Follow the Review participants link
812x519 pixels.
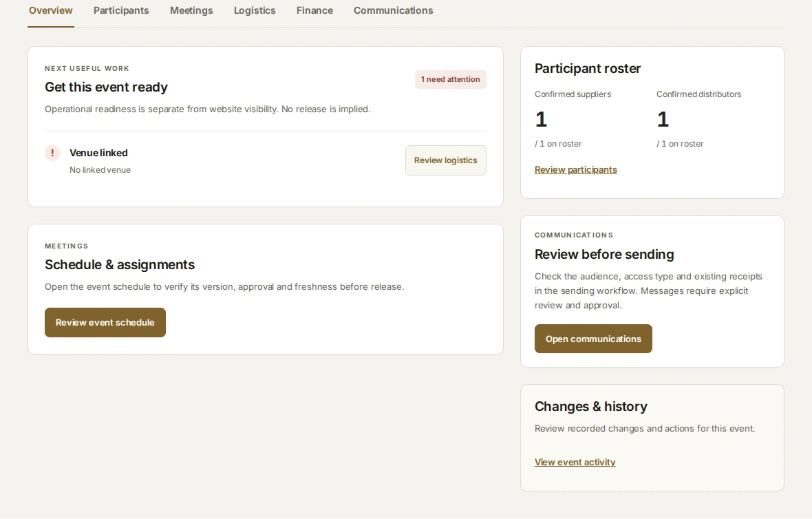pyautogui.click(x=575, y=170)
